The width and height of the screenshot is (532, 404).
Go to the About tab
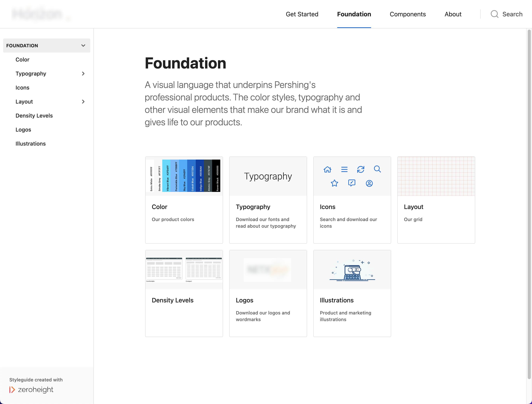tap(453, 14)
